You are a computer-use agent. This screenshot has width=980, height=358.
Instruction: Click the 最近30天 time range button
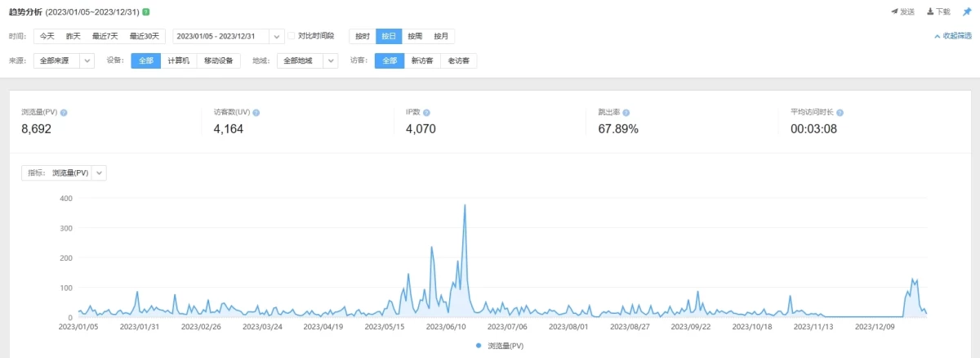[x=145, y=36]
